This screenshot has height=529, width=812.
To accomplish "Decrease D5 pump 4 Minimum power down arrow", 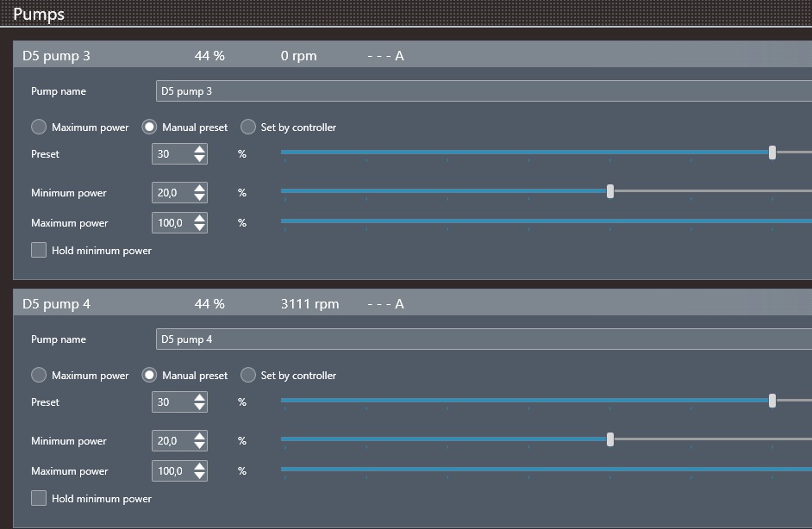I will (x=200, y=446).
